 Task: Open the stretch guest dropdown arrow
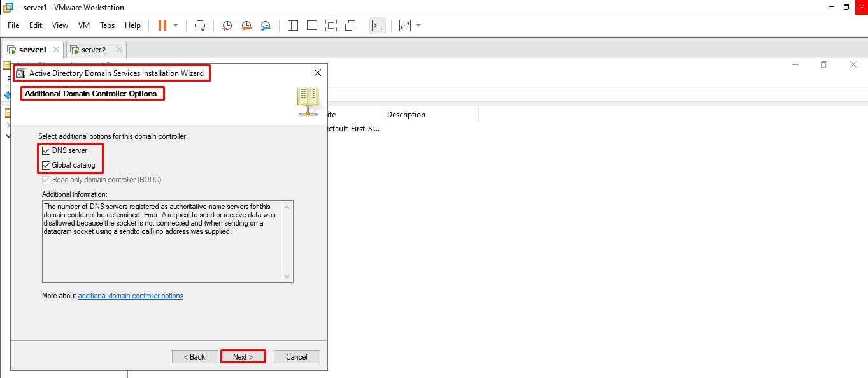pos(418,25)
